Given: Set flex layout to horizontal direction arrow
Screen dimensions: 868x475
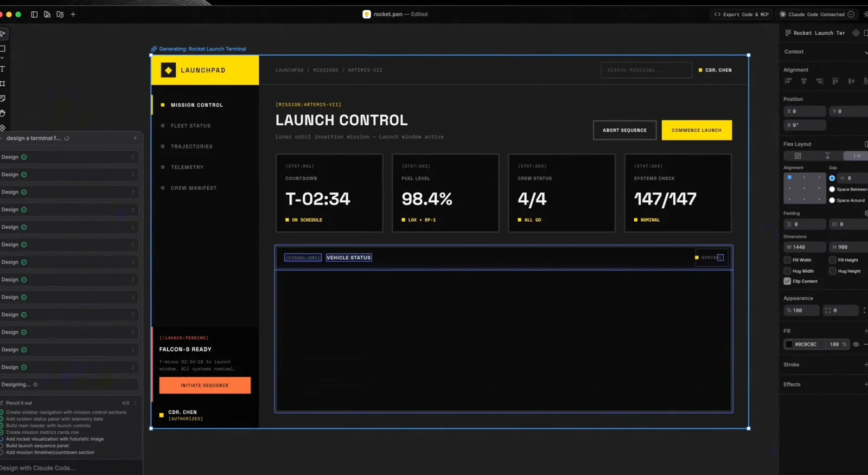Looking at the screenshot, I should click(x=857, y=156).
